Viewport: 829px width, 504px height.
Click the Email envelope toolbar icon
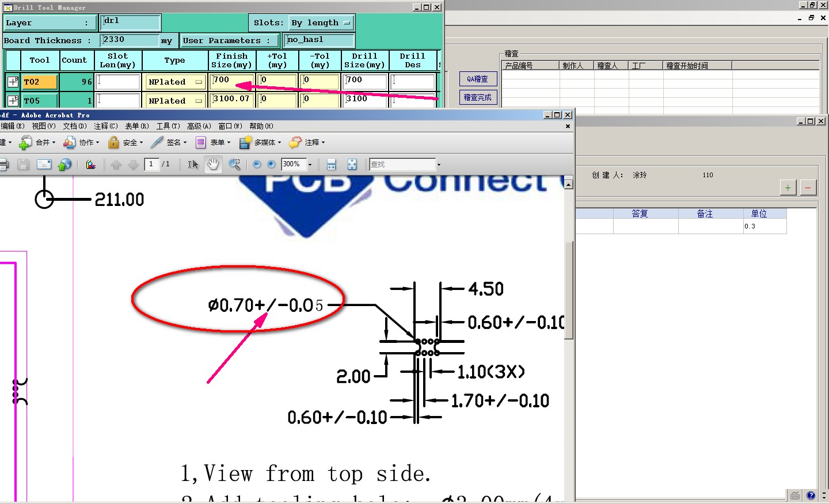[44, 165]
